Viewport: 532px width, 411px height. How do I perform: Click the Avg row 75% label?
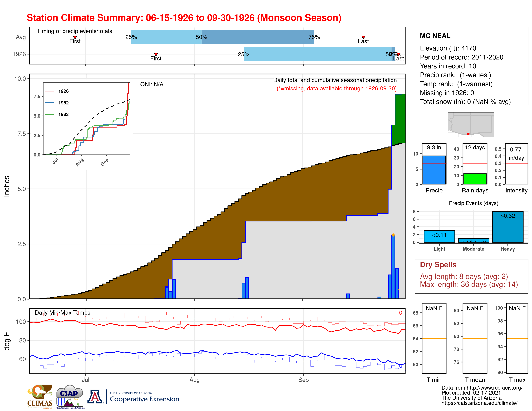tap(314, 37)
